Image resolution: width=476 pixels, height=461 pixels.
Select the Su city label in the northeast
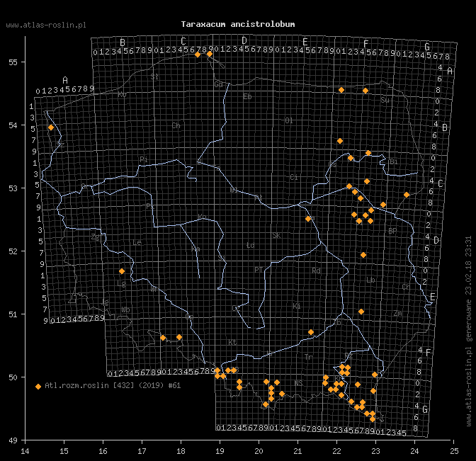[385, 100]
